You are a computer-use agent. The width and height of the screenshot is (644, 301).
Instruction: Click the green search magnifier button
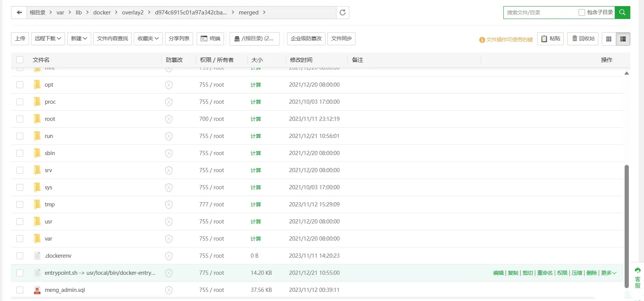(x=622, y=13)
